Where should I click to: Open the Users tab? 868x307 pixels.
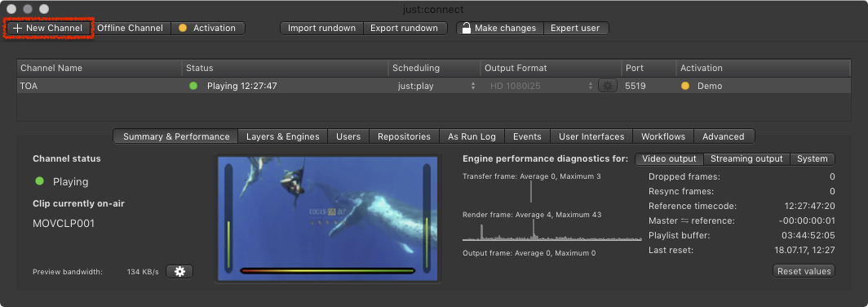click(x=348, y=136)
